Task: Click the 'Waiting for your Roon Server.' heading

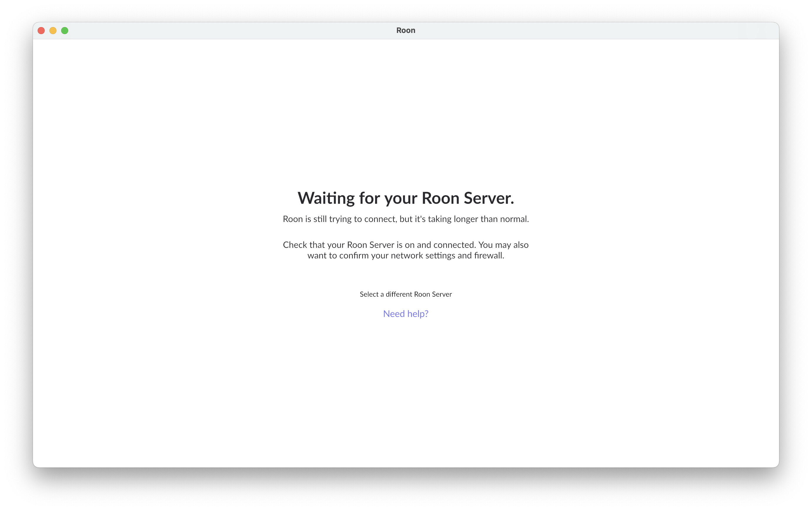Action: (406, 198)
